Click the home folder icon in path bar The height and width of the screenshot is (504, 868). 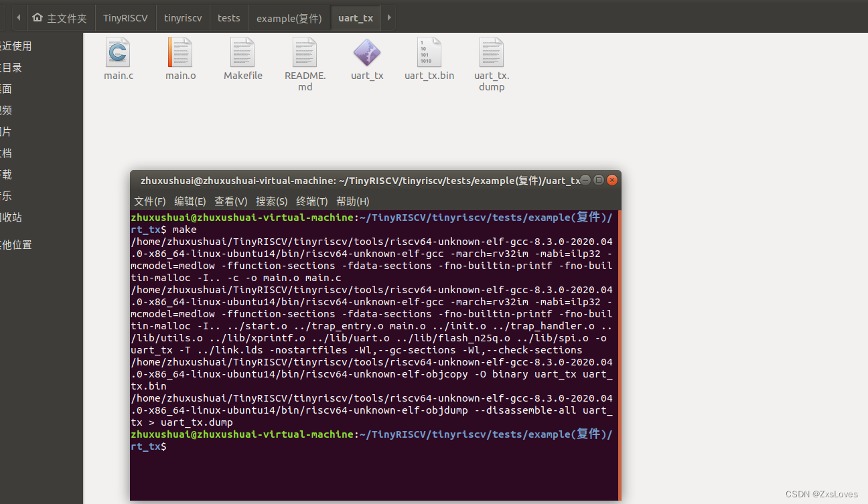coord(38,17)
